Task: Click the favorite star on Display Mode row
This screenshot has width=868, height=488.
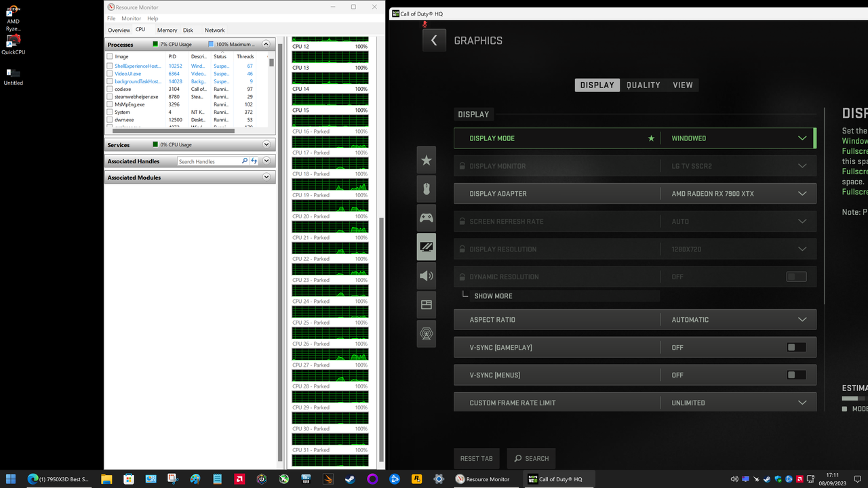Action: point(652,138)
